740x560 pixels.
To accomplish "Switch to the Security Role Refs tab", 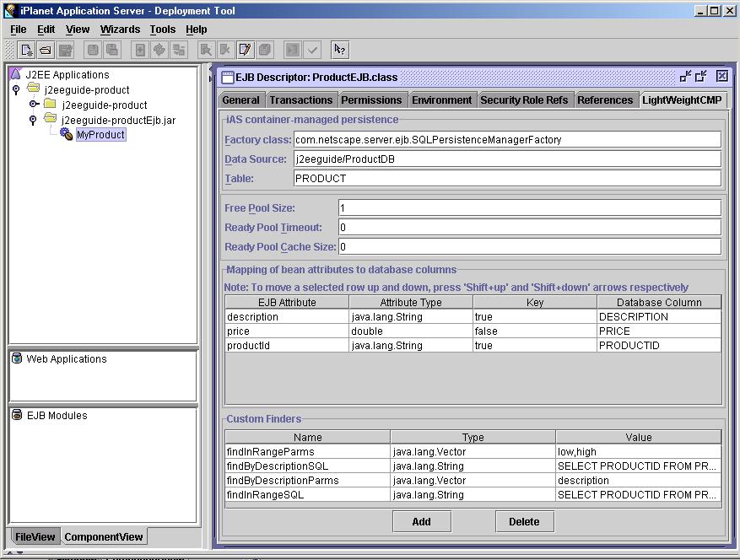I will pyautogui.click(x=524, y=100).
